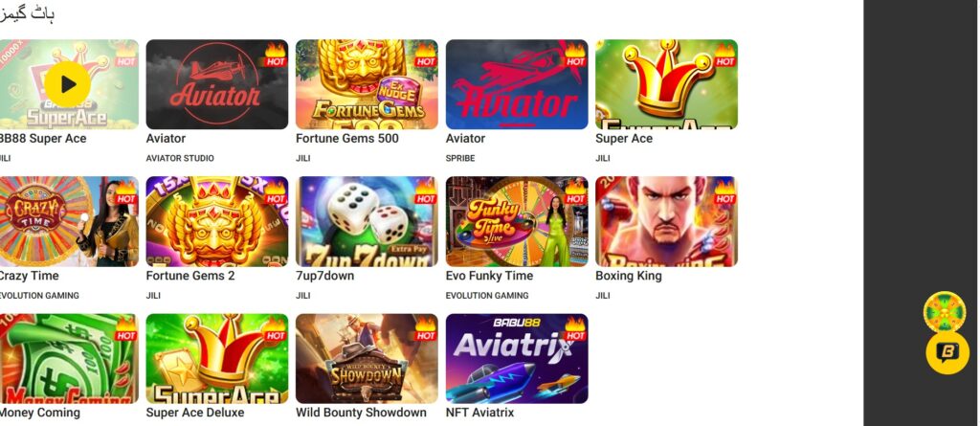Click the HOT badge on Super Ace Deluxe
This screenshot has width=980, height=426.
(x=276, y=328)
